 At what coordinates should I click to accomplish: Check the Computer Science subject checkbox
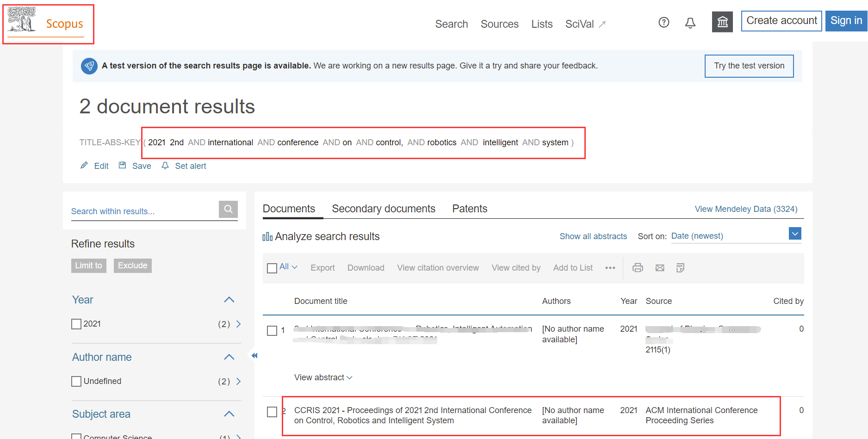click(76, 436)
